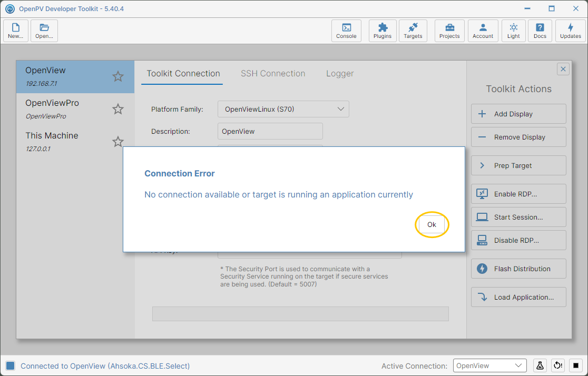Open the Plugins manager

(x=383, y=31)
